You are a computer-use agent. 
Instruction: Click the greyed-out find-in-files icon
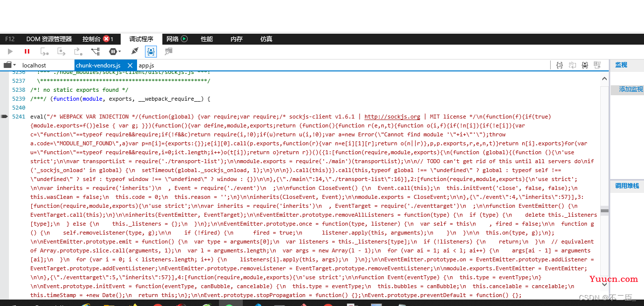[x=168, y=51]
